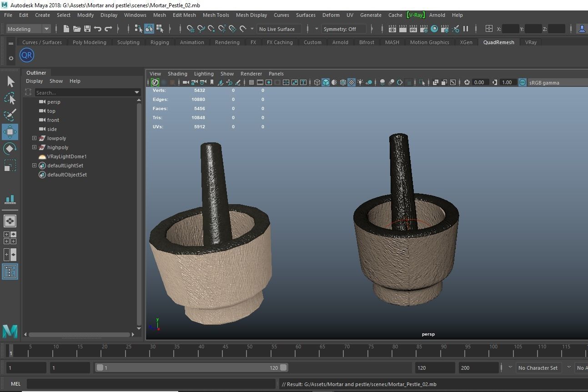
Task: Enable snap to points magnet icon
Action: (x=211, y=29)
